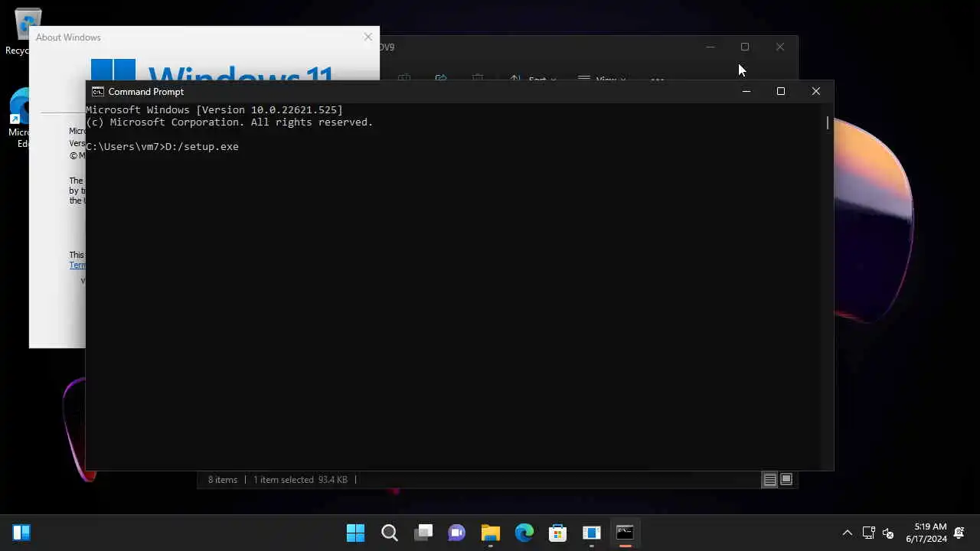Close the File Explorer window
980x551 pixels.
[780, 47]
